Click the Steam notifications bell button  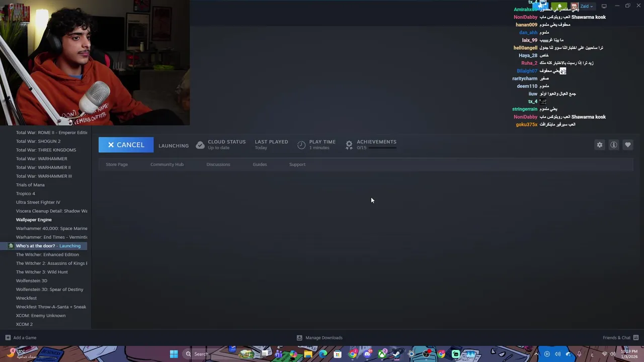click(559, 6)
